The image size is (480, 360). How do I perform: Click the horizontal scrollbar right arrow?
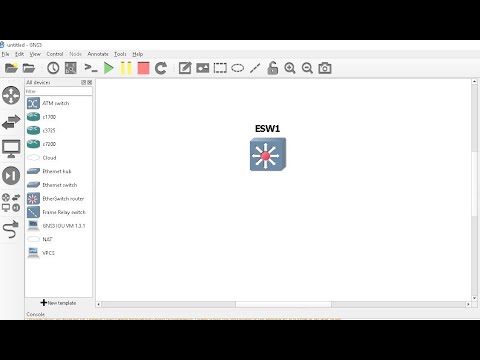[468, 304]
